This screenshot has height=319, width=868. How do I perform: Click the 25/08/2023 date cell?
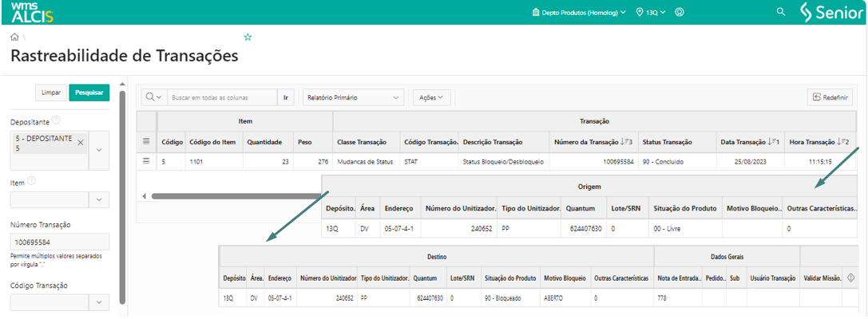[748, 161]
